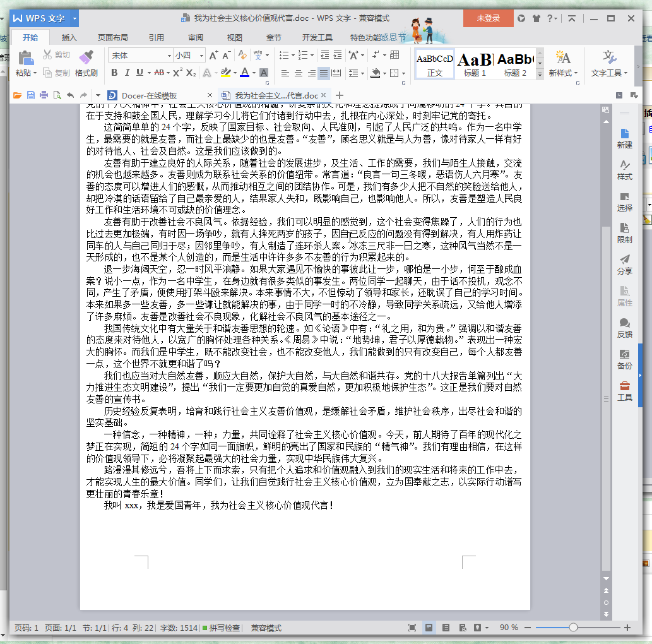Click the Paste (粘贴) icon
This screenshot has height=644, width=652.
click(25, 59)
